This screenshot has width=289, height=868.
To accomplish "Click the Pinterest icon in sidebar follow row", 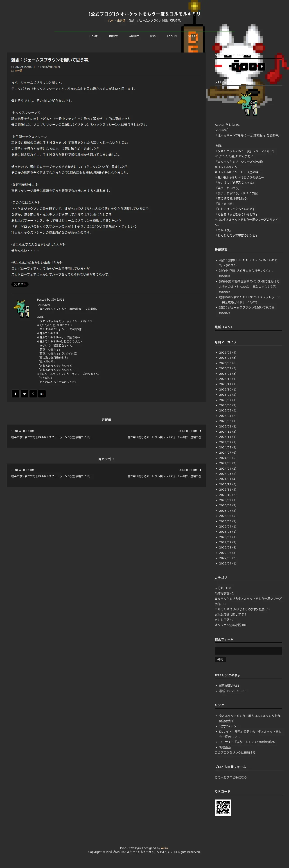I will [x=261, y=67].
